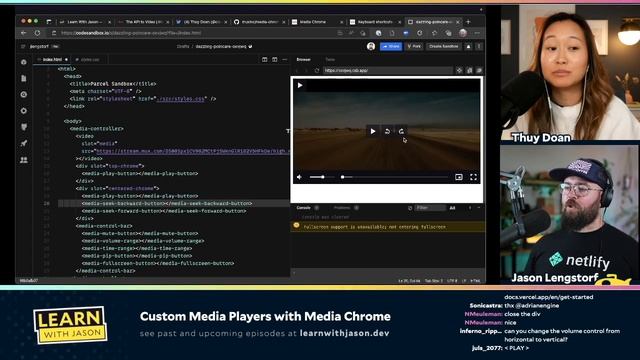Switch to the Learn With Jason browser tab
The height and width of the screenshot is (360, 640).
tap(84, 22)
